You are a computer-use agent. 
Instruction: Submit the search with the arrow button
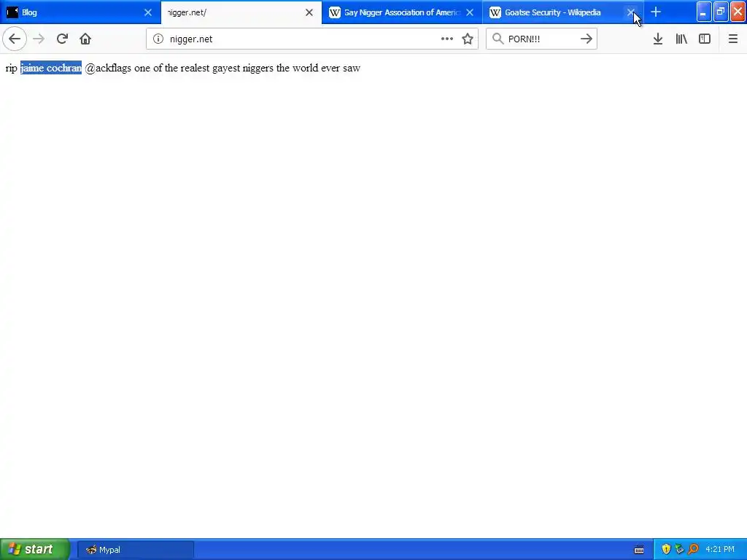(x=587, y=39)
